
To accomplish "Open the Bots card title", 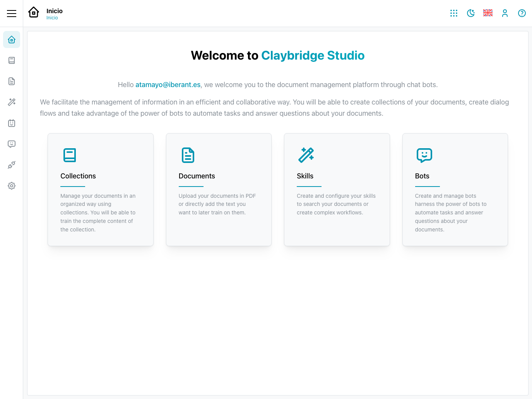I will tap(422, 176).
